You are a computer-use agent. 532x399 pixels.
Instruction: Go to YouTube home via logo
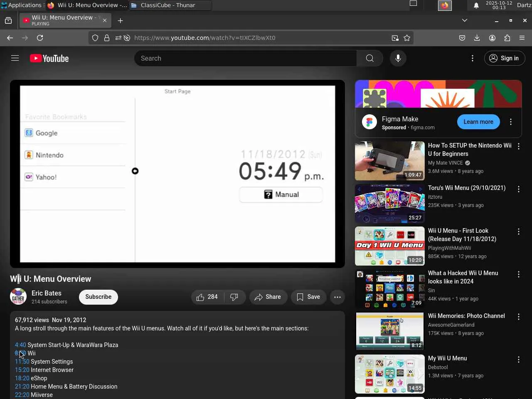coord(49,59)
